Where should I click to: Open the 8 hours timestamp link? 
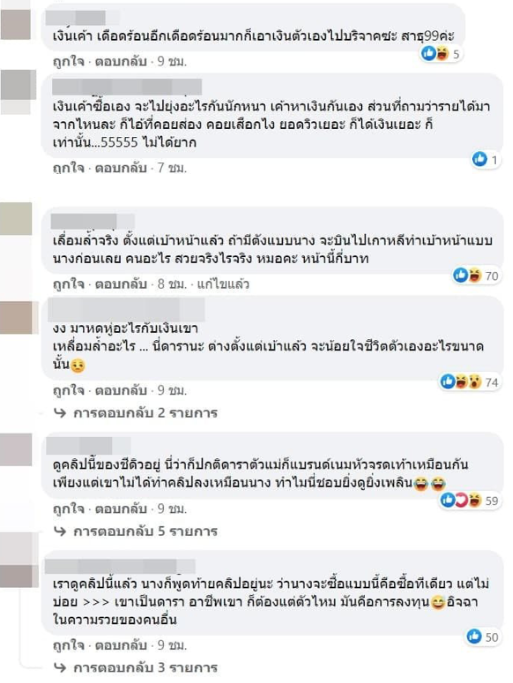[x=172, y=284]
